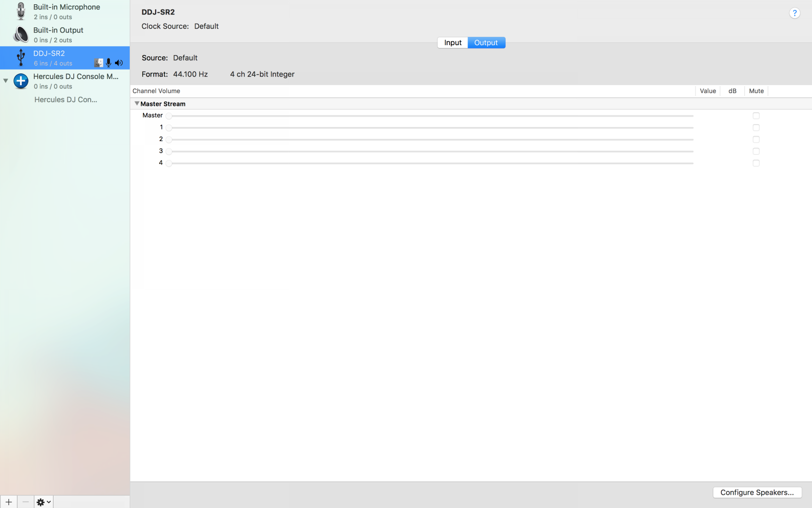812x508 pixels.
Task: Click the 0 ins / 2 outs text
Action: coord(53,40)
